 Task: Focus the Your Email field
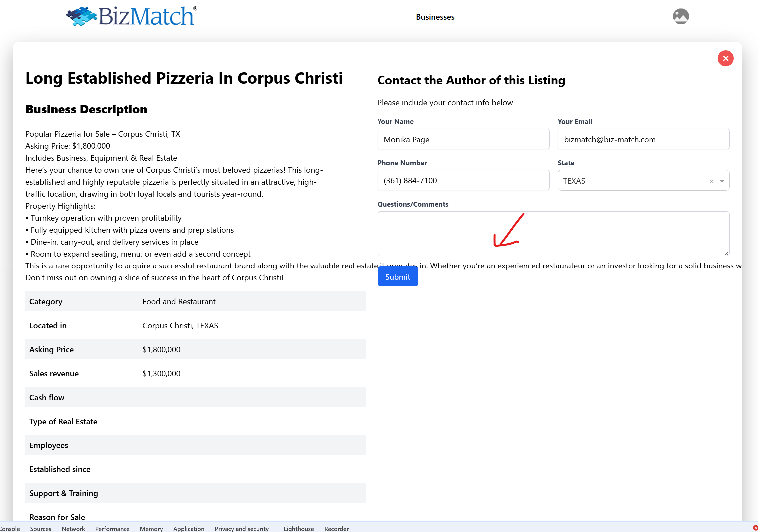[x=643, y=139]
